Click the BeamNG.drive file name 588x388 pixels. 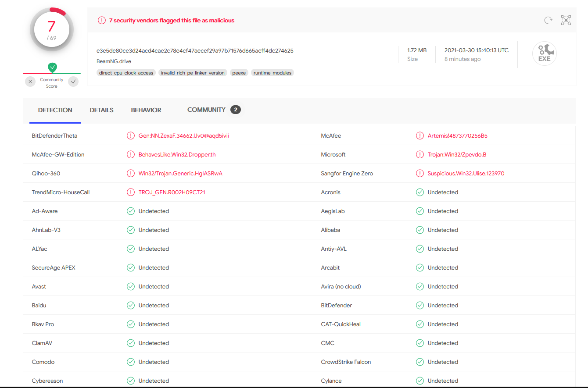tap(114, 61)
